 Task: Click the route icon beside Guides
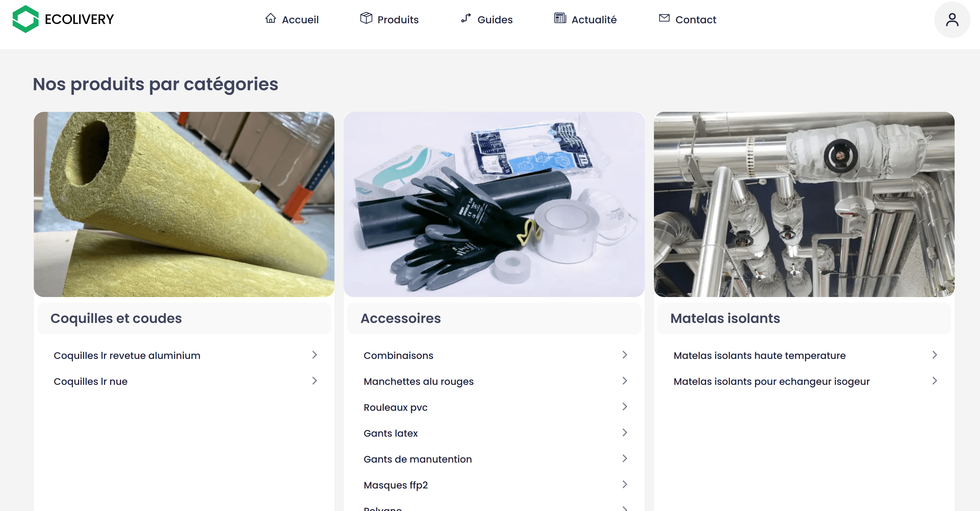466,18
